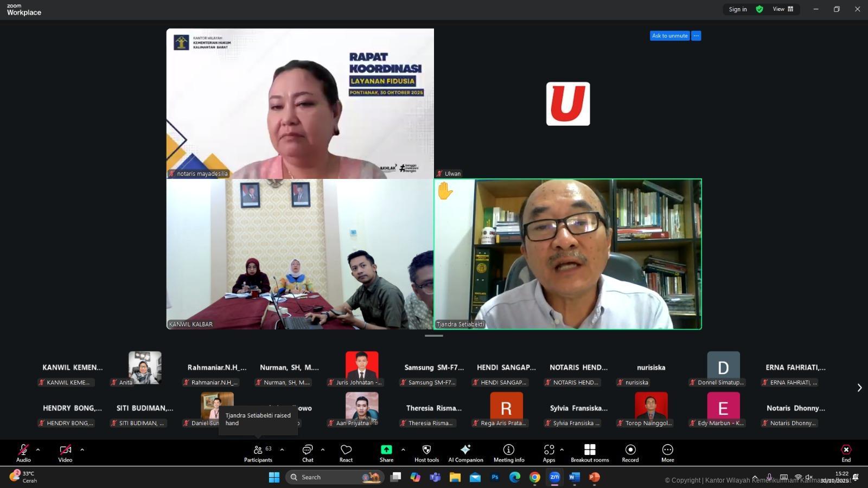This screenshot has width=868, height=488.
Task: Unmute microphone with Audio button
Action: click(x=23, y=453)
